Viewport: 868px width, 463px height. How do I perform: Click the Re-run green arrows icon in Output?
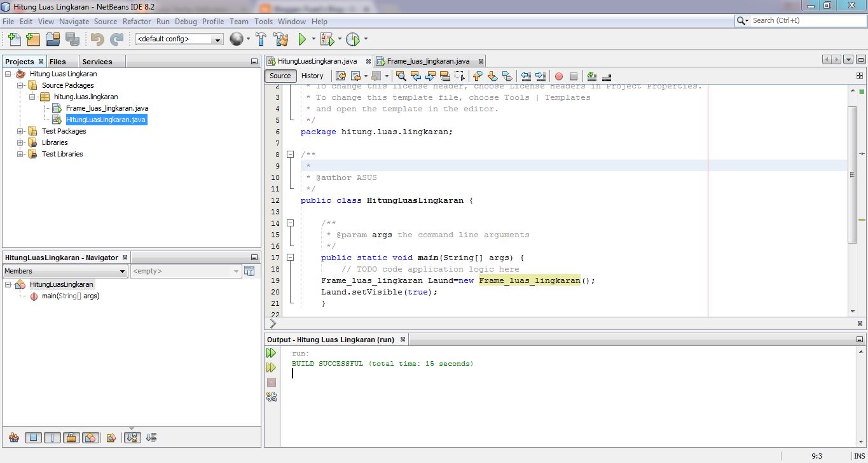tap(272, 353)
